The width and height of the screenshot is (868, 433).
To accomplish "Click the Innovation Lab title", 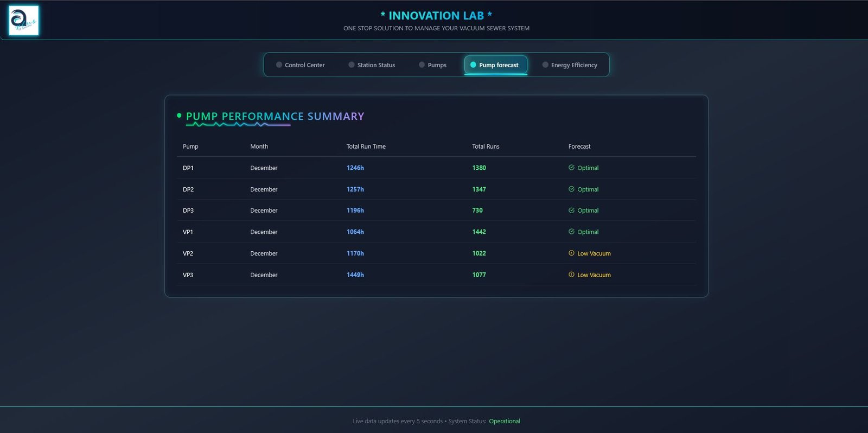I will tap(436, 16).
